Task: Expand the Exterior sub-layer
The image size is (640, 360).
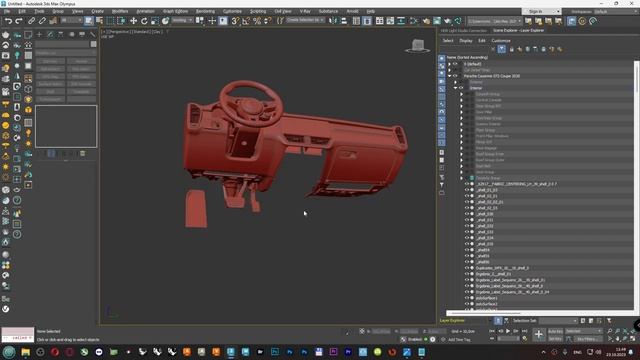Action: pos(456,82)
